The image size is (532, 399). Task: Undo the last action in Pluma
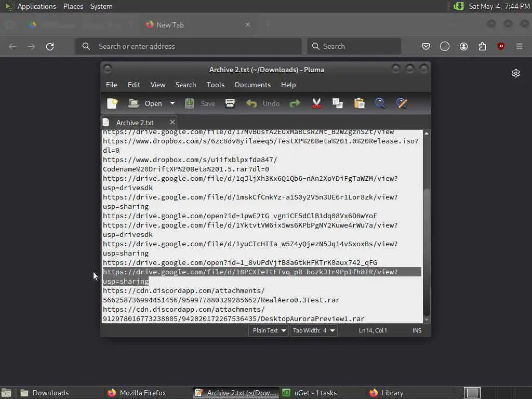(262, 103)
